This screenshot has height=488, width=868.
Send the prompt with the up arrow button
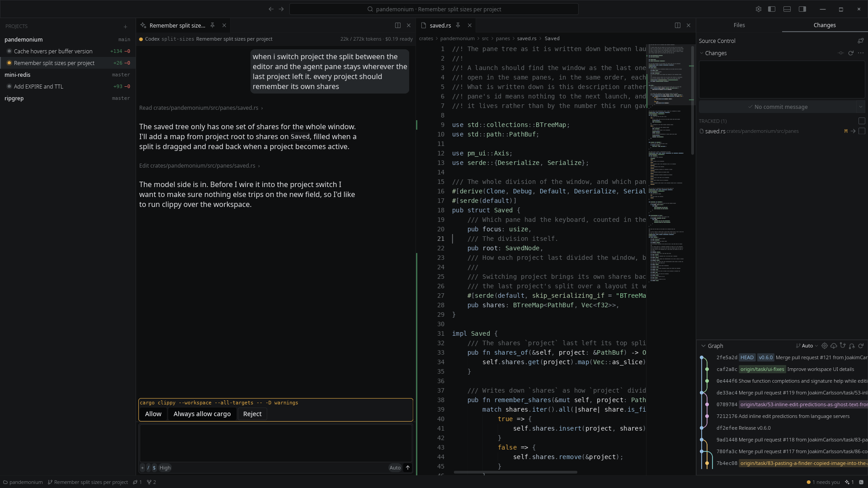408,468
